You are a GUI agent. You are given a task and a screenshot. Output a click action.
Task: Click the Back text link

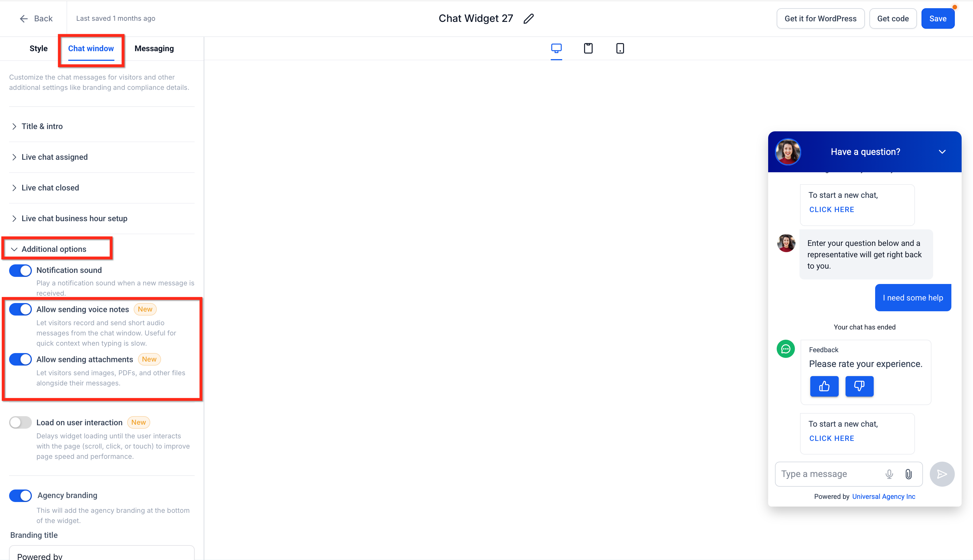43,18
